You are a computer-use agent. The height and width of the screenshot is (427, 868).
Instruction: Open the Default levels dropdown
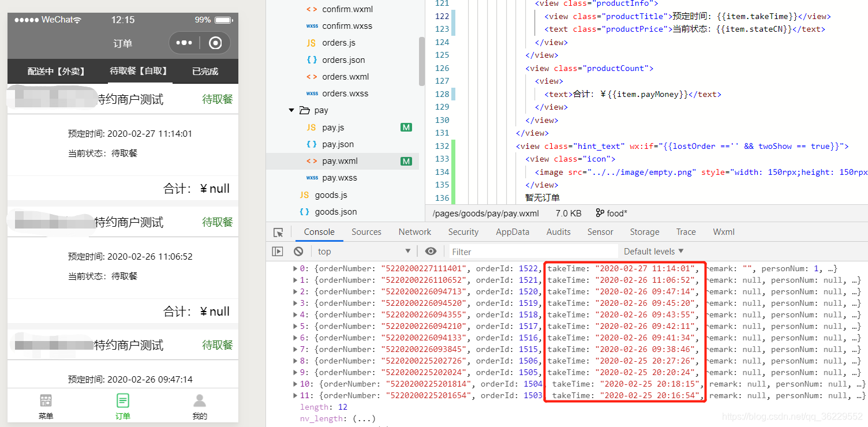pyautogui.click(x=653, y=251)
